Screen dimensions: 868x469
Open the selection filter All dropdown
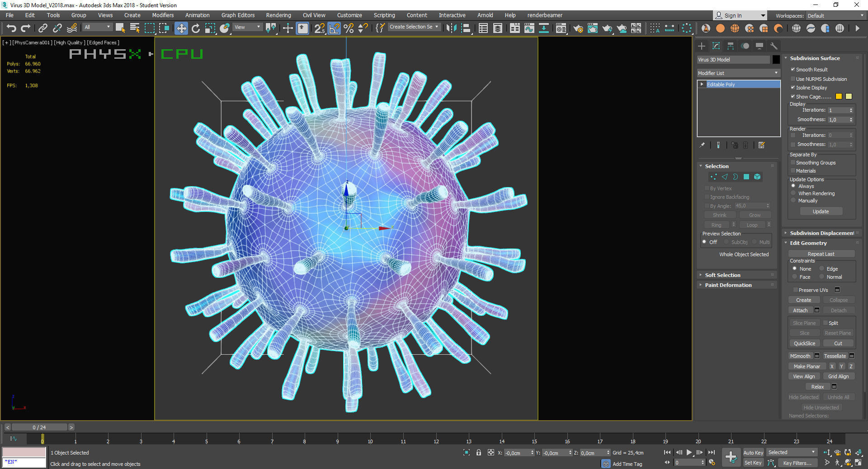97,27
